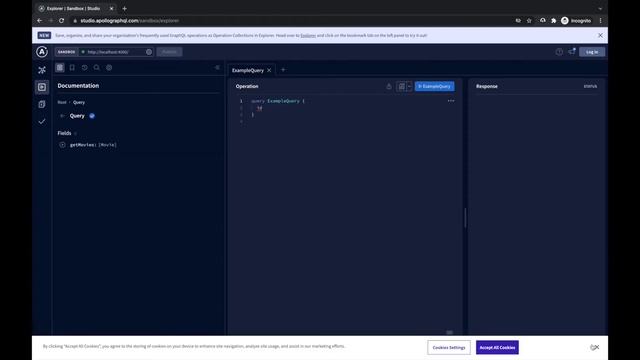Open the announcements megaphone icon
This screenshot has width=640, height=360.
pyautogui.click(x=572, y=51)
